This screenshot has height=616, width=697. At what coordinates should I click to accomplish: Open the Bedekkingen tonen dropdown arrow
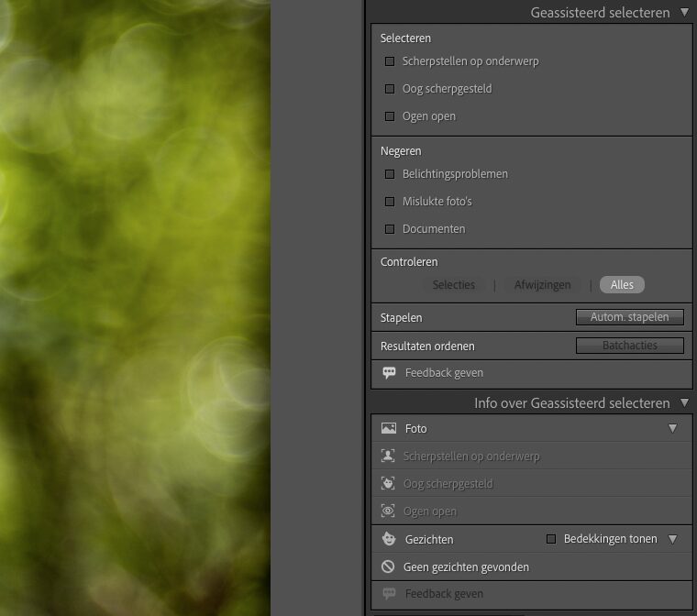[x=672, y=539]
